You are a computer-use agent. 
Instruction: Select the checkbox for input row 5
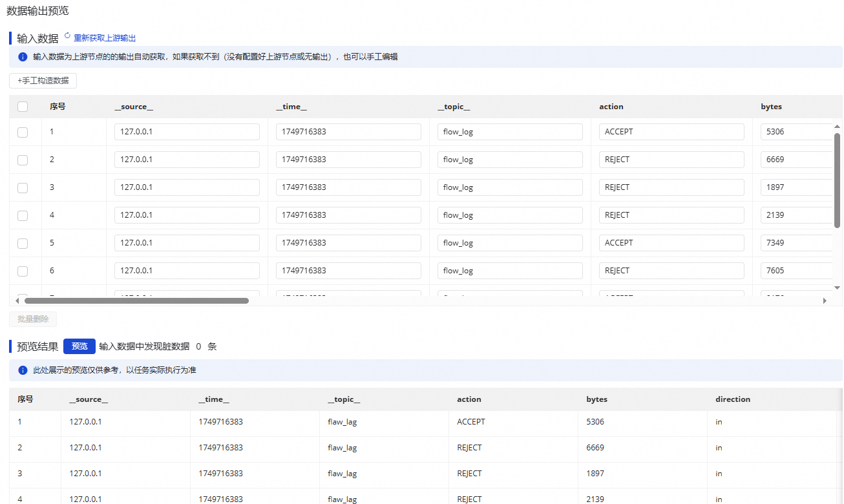coord(23,243)
